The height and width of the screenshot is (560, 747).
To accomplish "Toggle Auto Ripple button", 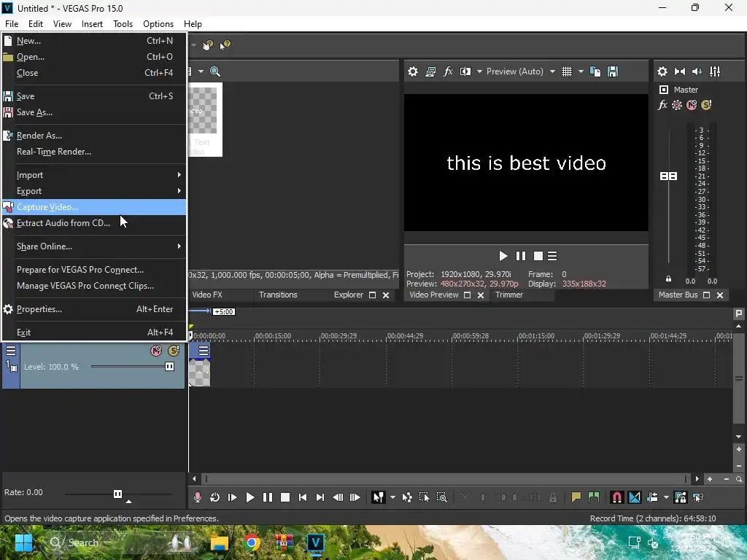I will coord(652,497).
